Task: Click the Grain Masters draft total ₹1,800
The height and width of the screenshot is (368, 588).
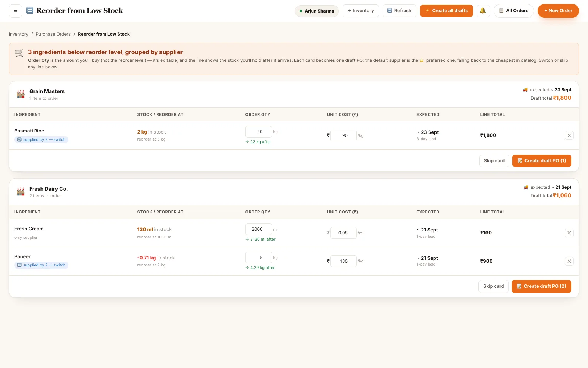Action: click(562, 98)
